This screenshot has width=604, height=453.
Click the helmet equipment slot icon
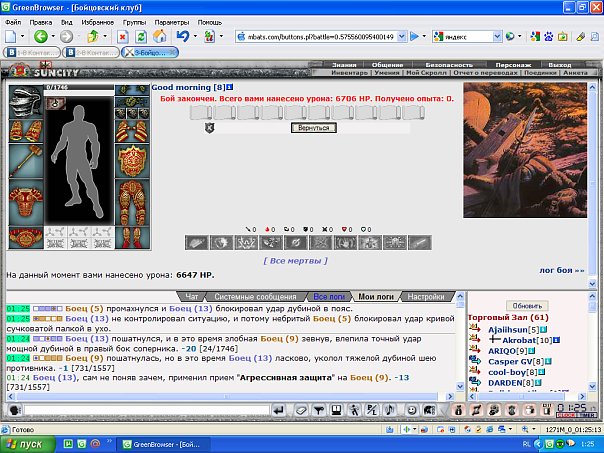tap(25, 102)
